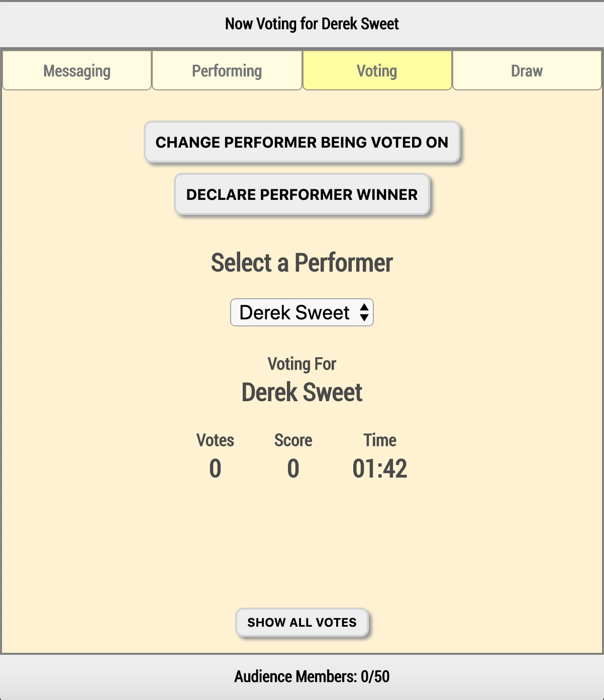This screenshot has width=604, height=700.
Task: Click the Votes column label
Action: coord(215,440)
